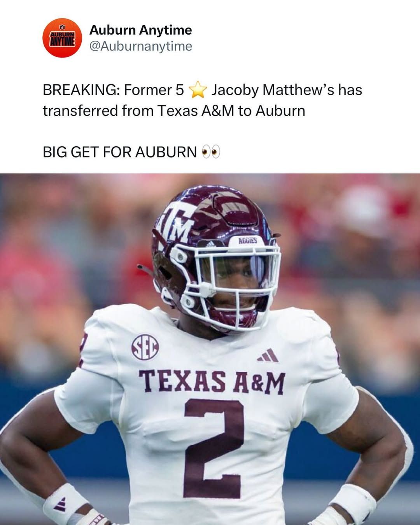Image resolution: width=420 pixels, height=525 pixels.
Task: Click the 'transferred from Texas A&M' text
Action: click(138, 111)
